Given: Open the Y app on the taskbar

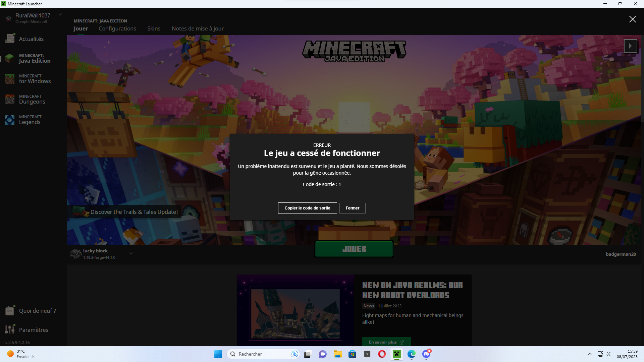Looking at the screenshot, I should click(367, 354).
